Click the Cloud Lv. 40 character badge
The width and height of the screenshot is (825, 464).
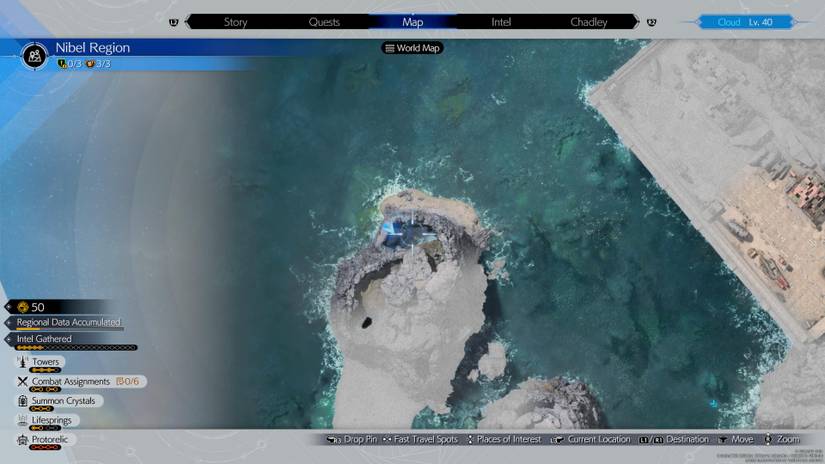[x=743, y=22]
